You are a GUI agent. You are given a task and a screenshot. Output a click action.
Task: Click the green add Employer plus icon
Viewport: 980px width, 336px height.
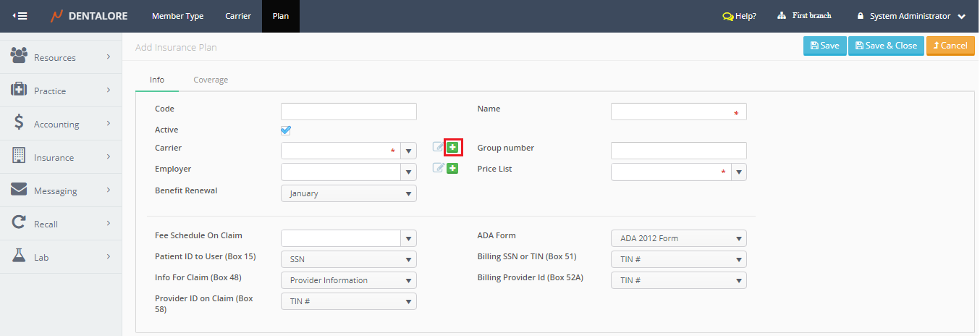pyautogui.click(x=452, y=169)
